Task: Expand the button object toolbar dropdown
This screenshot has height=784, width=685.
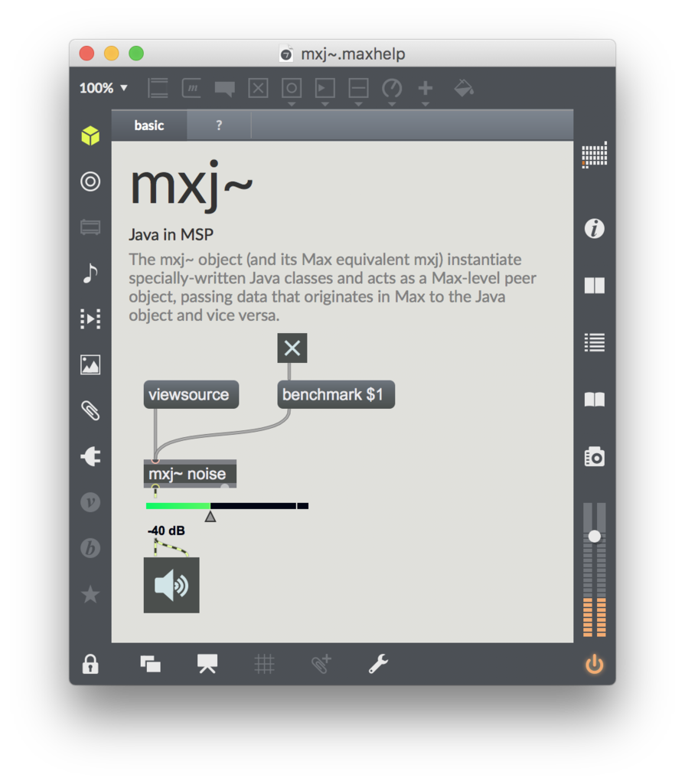Action: [292, 104]
